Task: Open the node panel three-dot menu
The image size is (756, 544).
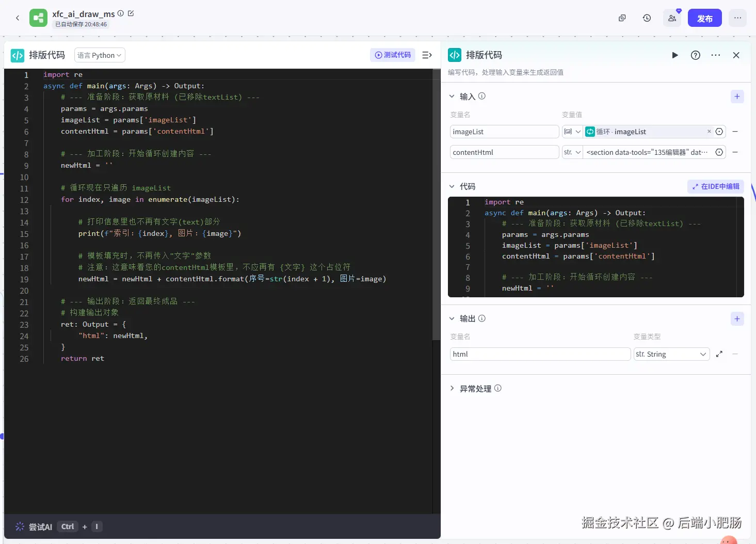Action: (716, 55)
